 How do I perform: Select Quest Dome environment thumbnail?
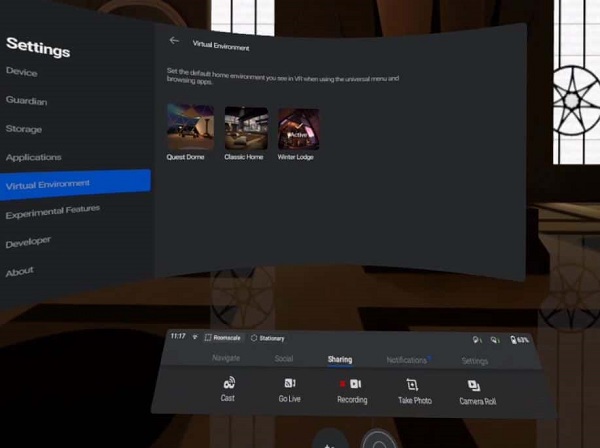pos(189,129)
